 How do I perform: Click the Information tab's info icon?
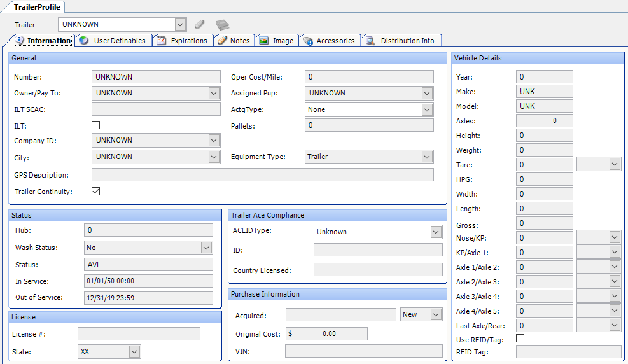coord(20,41)
